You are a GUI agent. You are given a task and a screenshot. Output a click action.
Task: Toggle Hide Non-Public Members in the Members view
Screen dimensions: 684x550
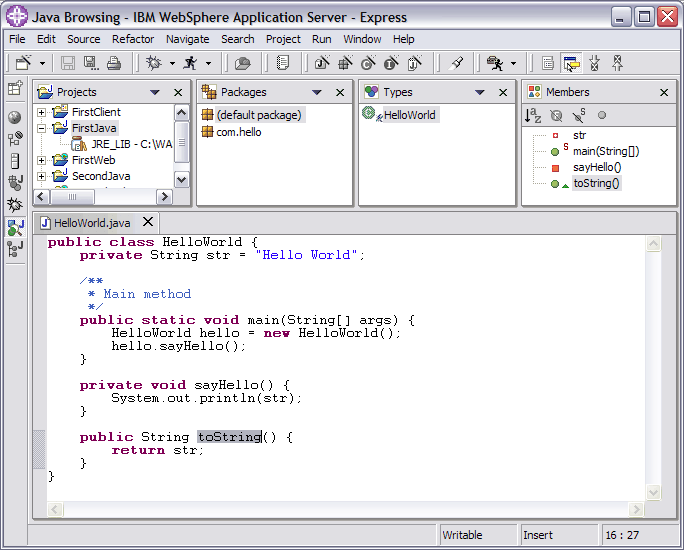click(602, 115)
